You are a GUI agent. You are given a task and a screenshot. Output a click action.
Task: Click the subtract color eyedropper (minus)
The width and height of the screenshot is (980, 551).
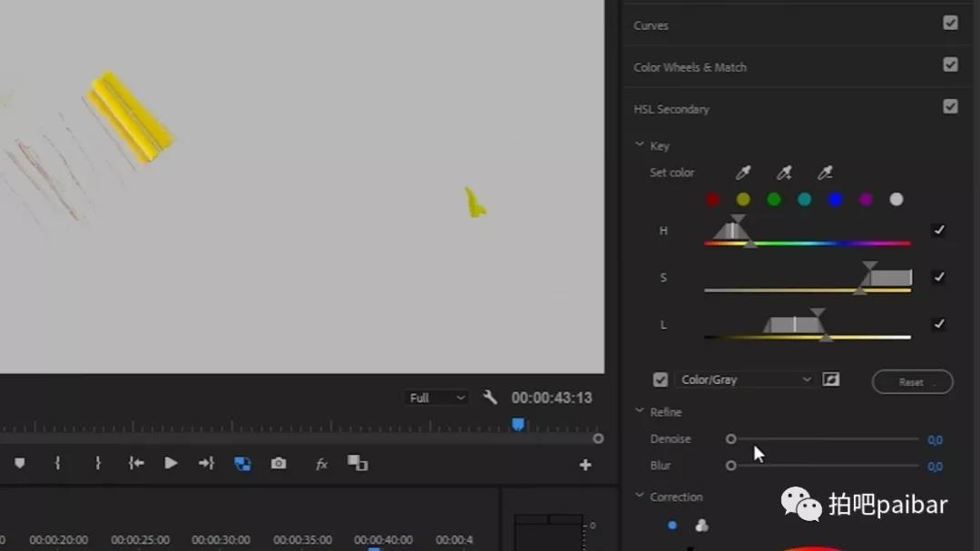tap(824, 172)
